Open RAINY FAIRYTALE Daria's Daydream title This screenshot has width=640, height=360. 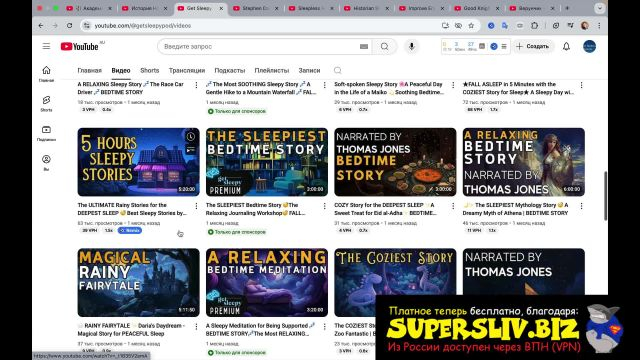click(x=131, y=329)
